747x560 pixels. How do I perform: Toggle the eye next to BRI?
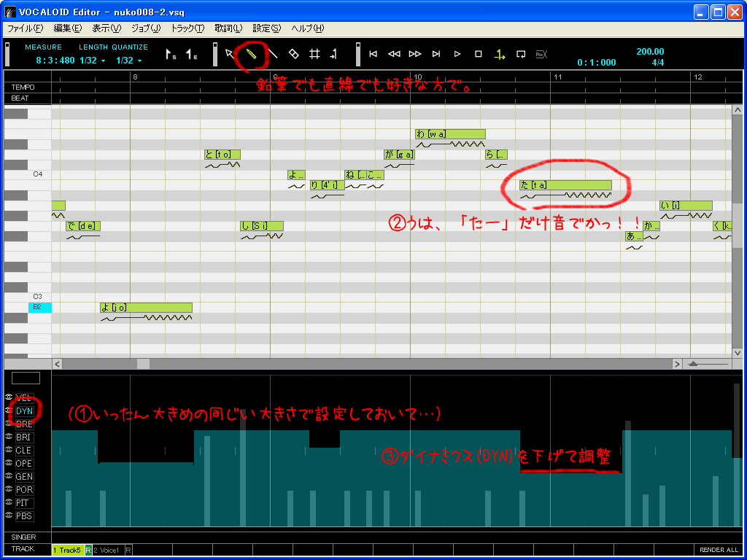(9, 437)
